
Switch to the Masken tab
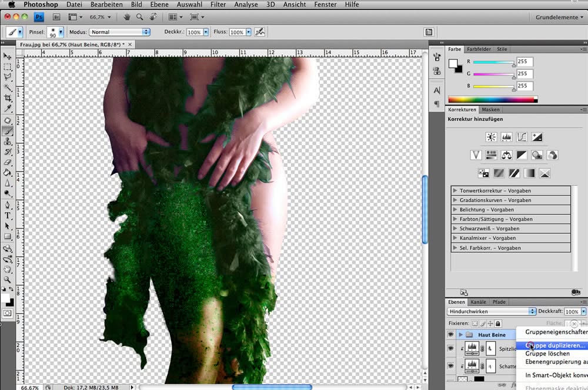(490, 110)
